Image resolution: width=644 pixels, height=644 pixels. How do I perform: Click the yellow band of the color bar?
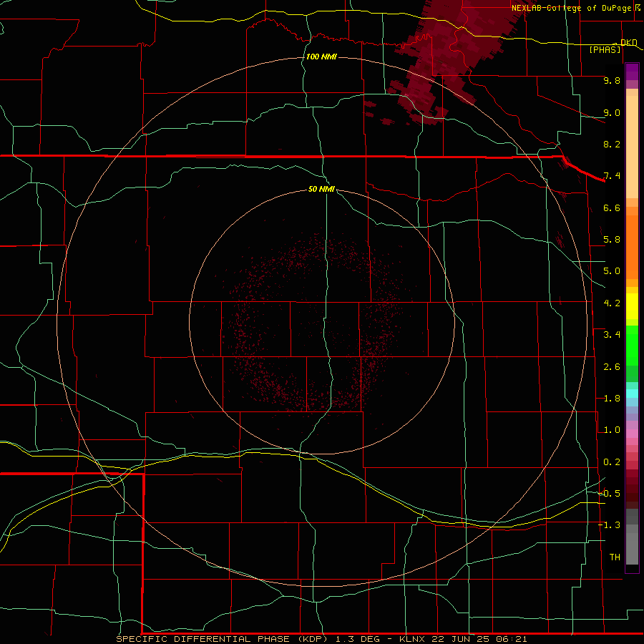(632, 306)
